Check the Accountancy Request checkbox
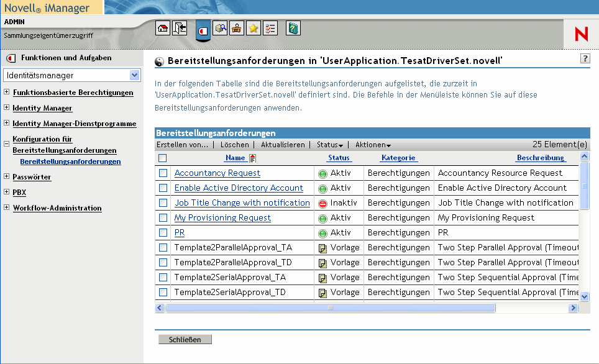 (163, 173)
